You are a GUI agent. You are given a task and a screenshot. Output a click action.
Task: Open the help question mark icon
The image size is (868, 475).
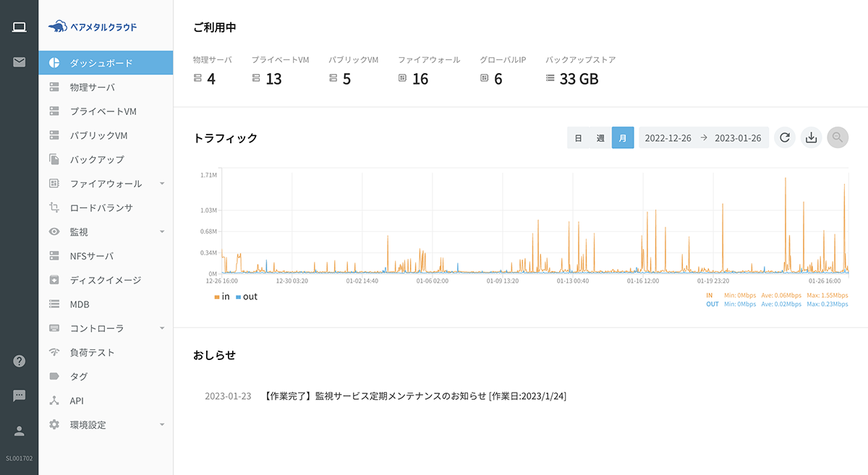pos(20,360)
